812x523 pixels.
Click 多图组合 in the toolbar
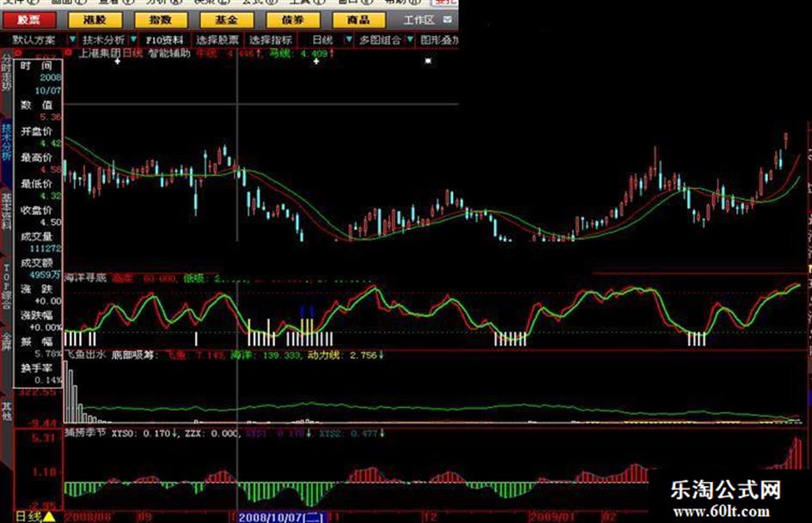[x=380, y=40]
